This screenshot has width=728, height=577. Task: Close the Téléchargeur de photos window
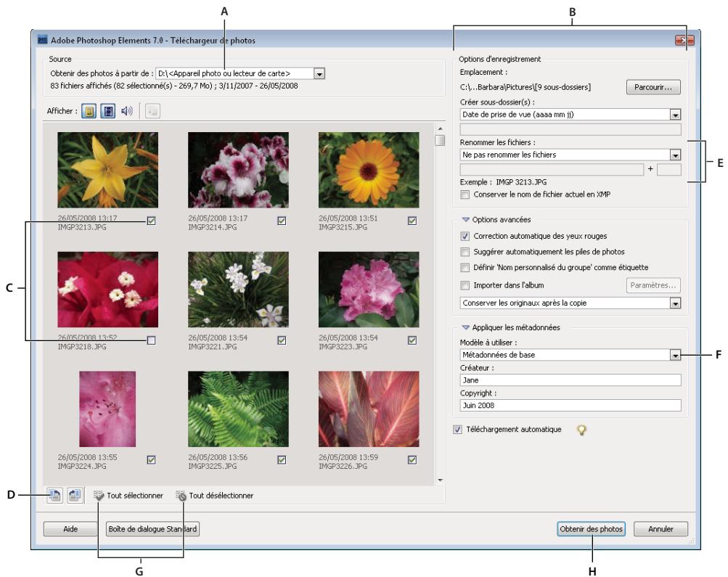tap(684, 41)
